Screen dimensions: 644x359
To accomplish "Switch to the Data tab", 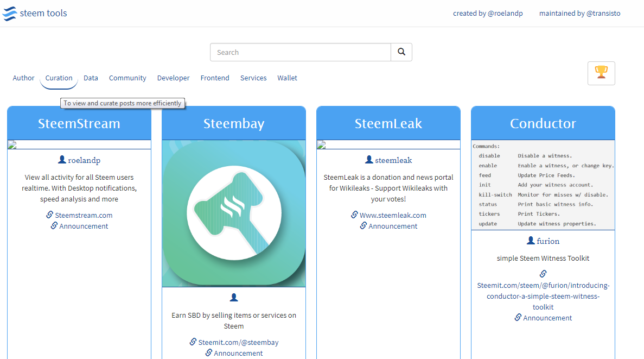I will pos(91,78).
